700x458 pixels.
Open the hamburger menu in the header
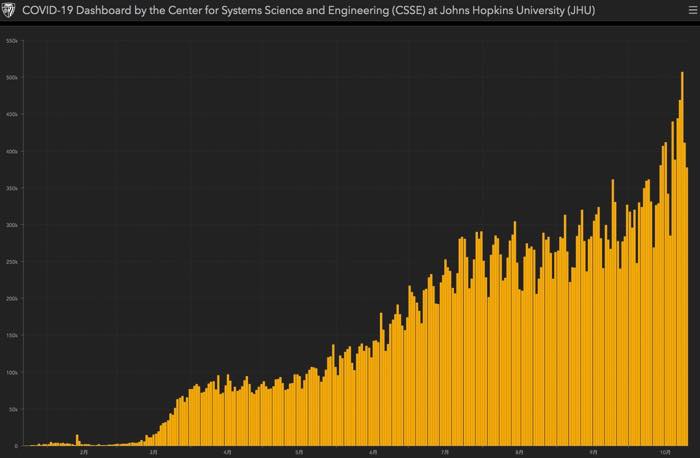[x=692, y=10]
